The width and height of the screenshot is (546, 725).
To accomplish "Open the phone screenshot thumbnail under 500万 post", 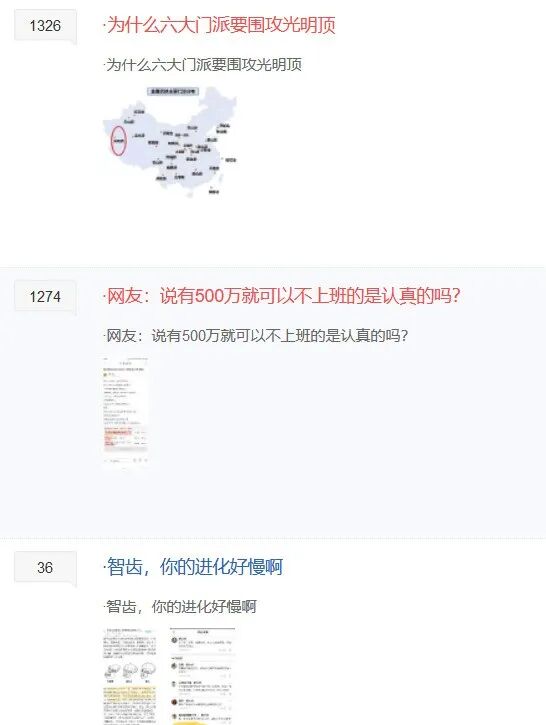I will point(126,412).
